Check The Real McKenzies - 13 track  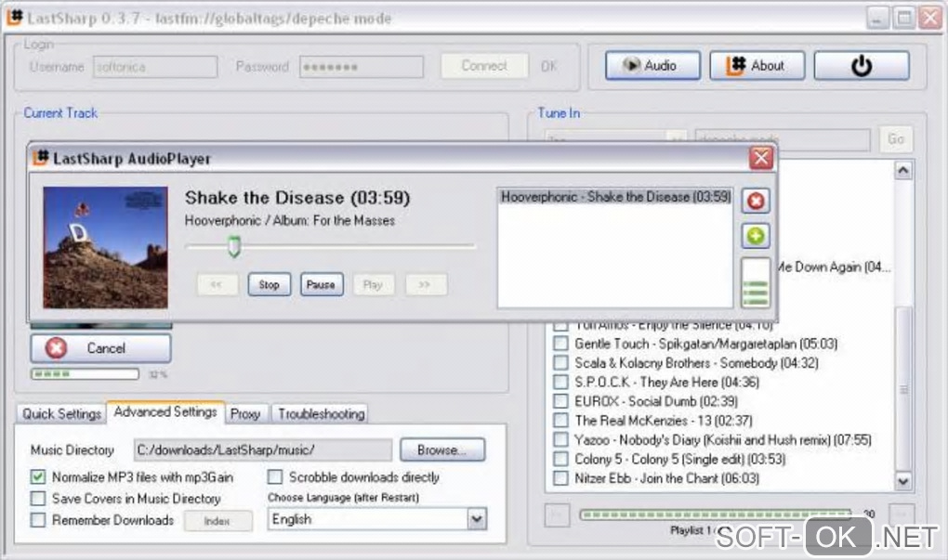pyautogui.click(x=561, y=421)
